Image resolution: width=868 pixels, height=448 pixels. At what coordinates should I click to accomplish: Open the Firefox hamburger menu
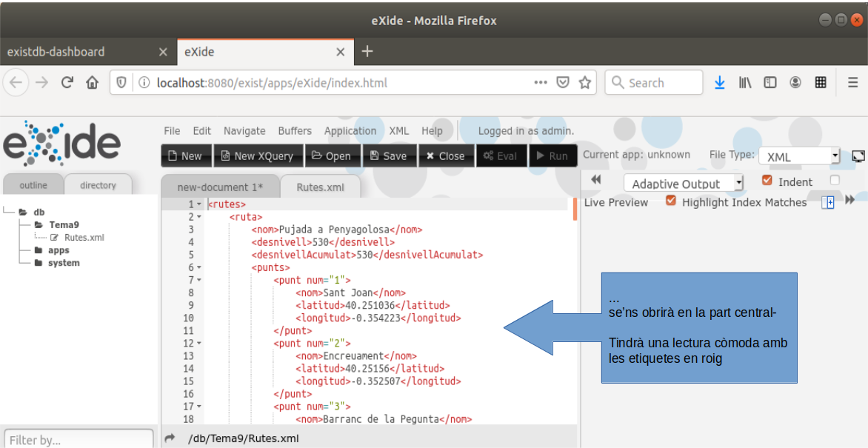pyautogui.click(x=853, y=83)
